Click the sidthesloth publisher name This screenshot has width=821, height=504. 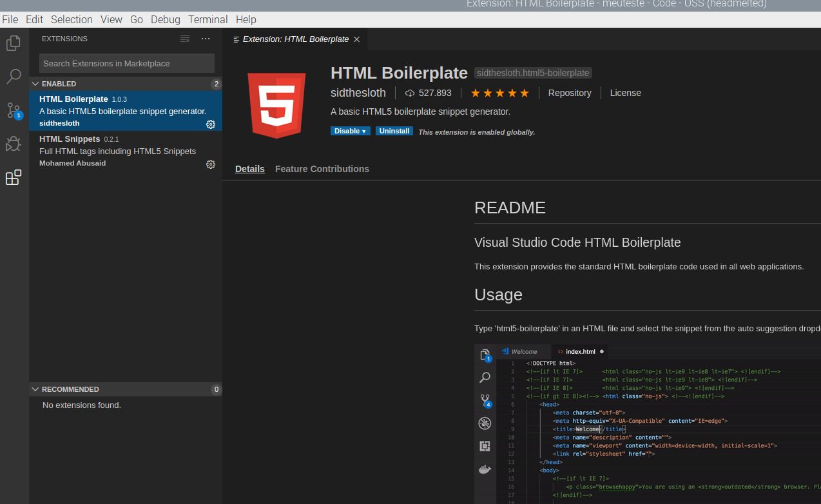click(x=358, y=93)
